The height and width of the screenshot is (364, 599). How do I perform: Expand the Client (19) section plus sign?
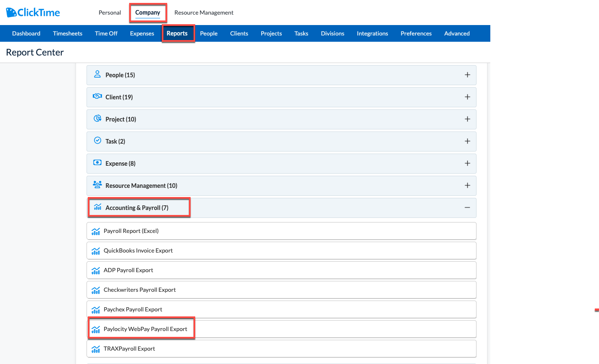click(467, 97)
